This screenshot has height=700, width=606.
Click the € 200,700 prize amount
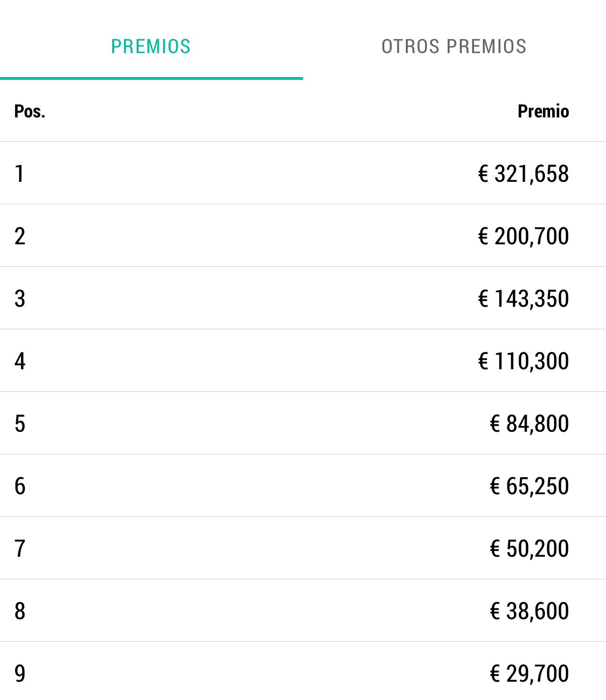click(523, 236)
